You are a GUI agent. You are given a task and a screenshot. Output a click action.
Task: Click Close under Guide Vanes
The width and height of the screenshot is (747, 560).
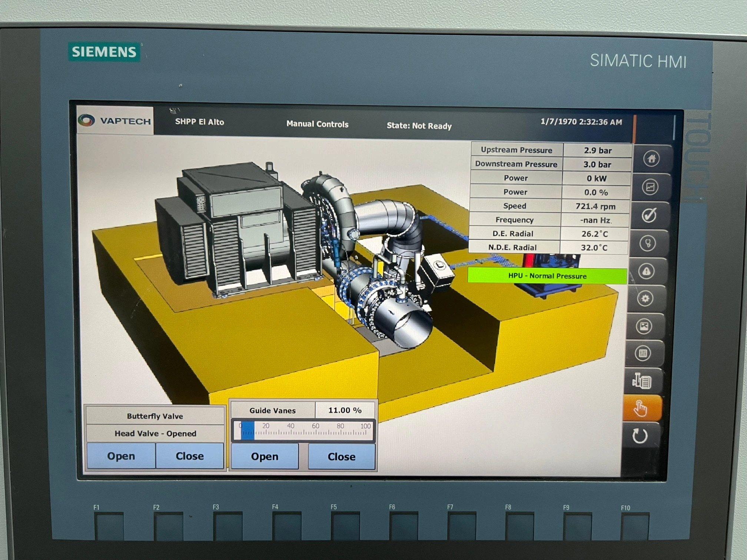pyautogui.click(x=341, y=457)
